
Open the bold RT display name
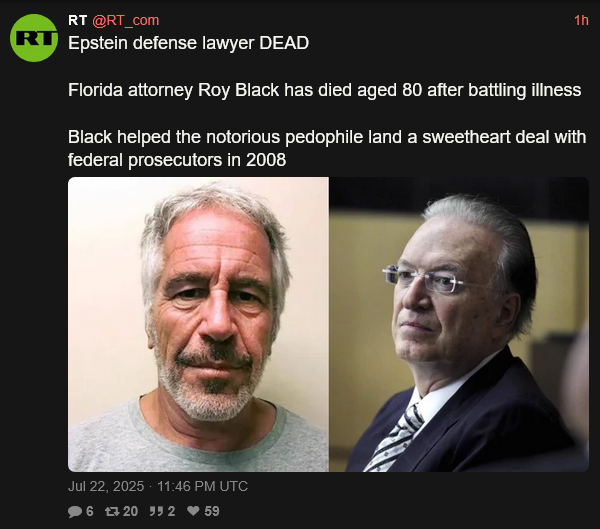point(78,20)
